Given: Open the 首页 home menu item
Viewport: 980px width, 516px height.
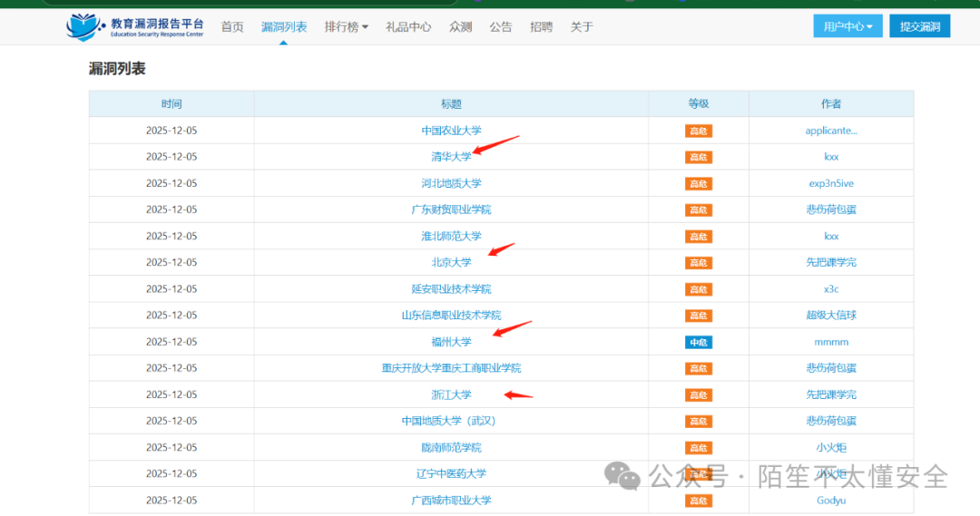Looking at the screenshot, I should click(232, 27).
